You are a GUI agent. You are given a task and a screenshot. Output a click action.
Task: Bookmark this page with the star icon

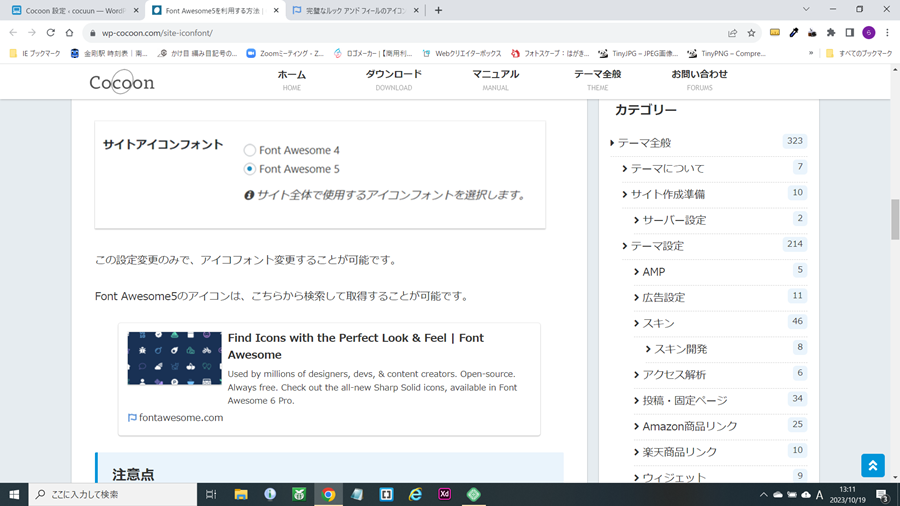[x=752, y=32]
